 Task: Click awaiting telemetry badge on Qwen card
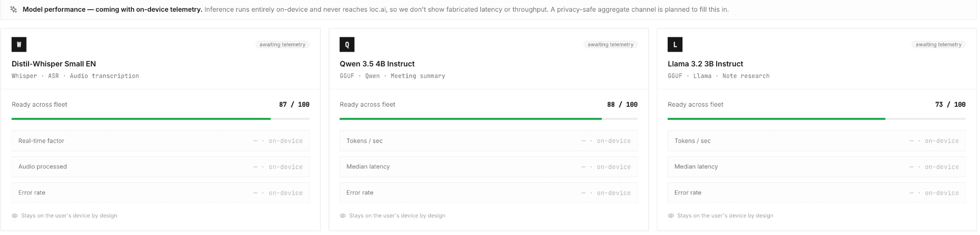[x=610, y=44]
